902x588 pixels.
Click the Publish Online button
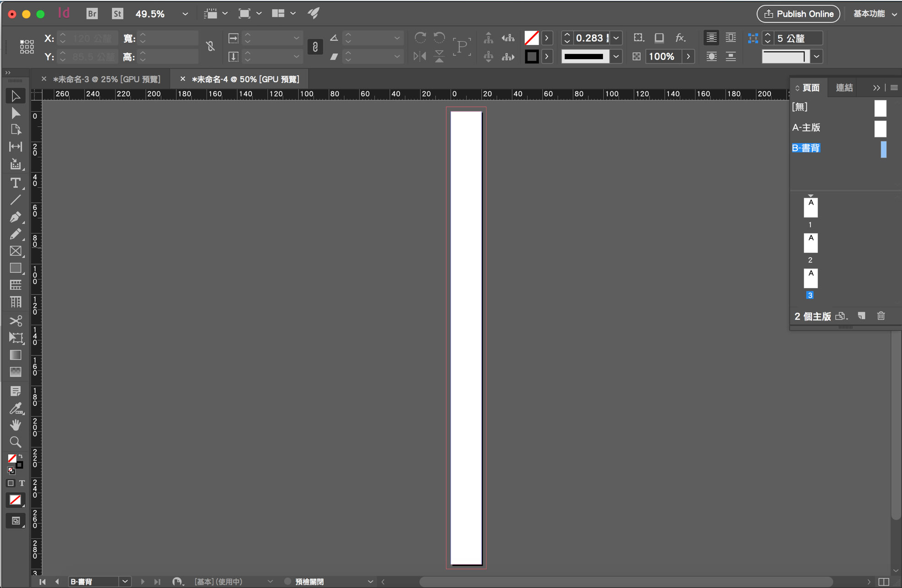tap(798, 14)
